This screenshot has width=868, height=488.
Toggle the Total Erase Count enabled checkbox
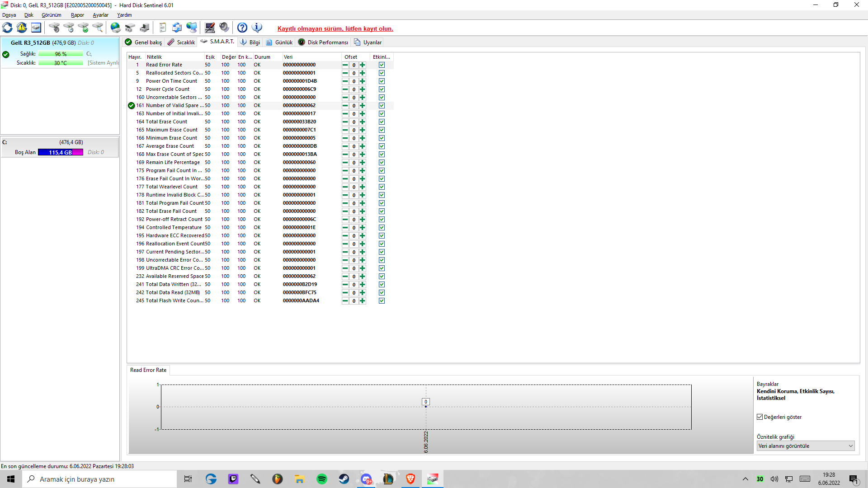[x=382, y=122]
